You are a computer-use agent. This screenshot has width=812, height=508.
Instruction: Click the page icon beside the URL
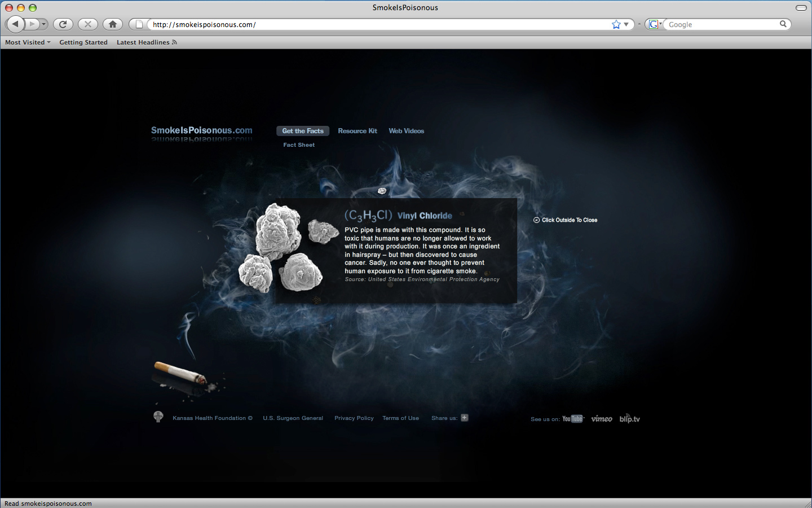point(139,24)
